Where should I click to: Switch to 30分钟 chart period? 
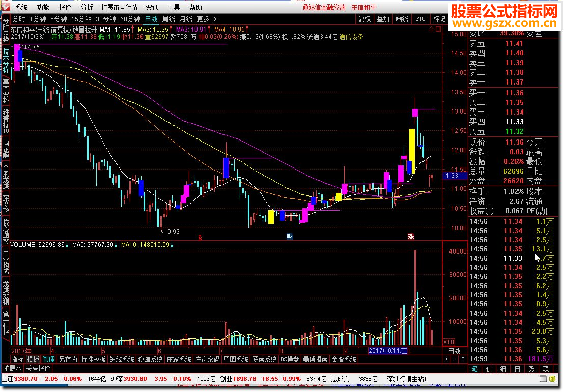(106, 19)
